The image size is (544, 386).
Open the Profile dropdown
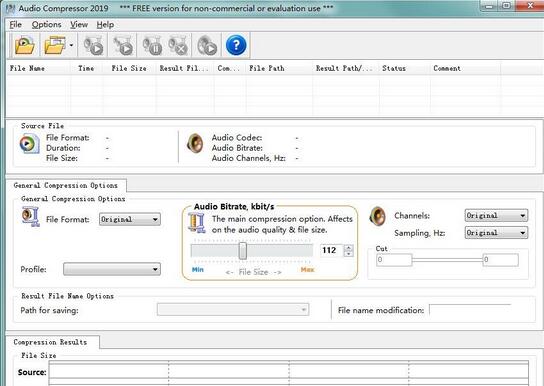(112, 269)
